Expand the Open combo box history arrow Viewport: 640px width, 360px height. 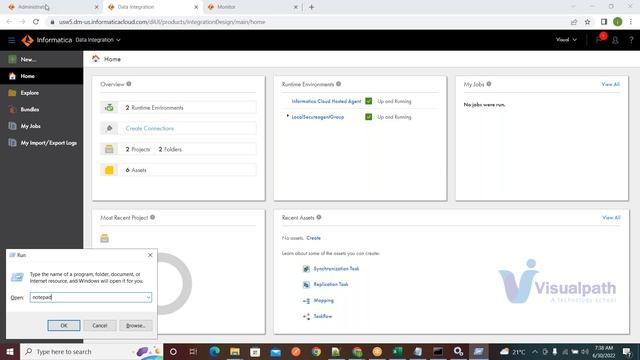point(148,298)
